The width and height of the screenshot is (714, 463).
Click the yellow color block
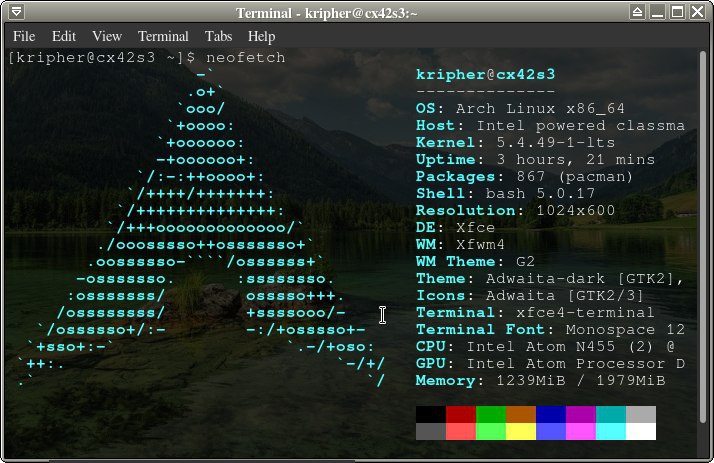[521, 432]
